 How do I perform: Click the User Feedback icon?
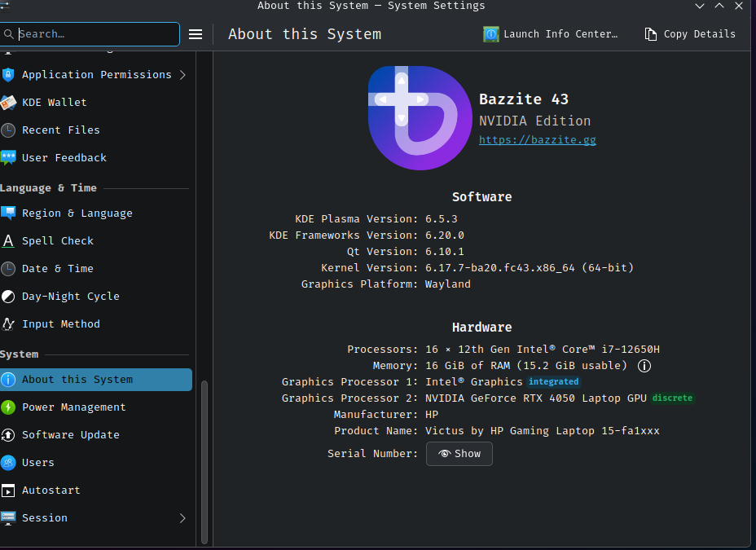[x=8, y=158]
